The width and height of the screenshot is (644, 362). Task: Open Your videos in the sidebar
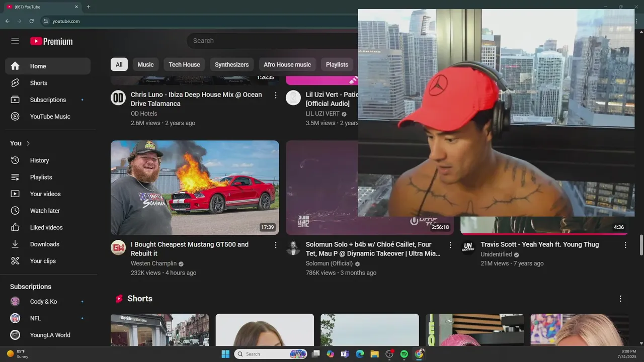coord(48,194)
